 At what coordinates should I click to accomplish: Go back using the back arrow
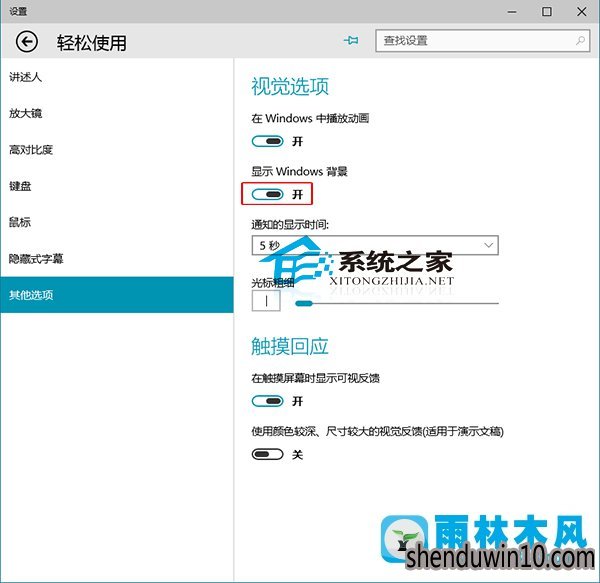(x=26, y=41)
